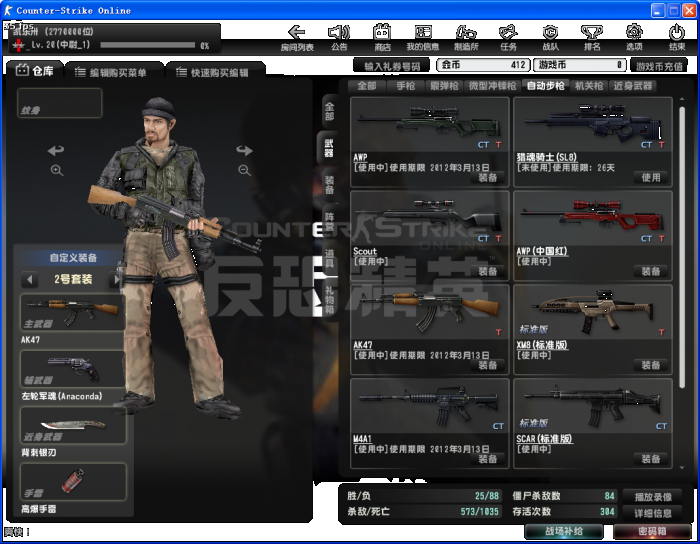
Task: Click the battlefield supply (战场补给) button
Action: pos(564,531)
